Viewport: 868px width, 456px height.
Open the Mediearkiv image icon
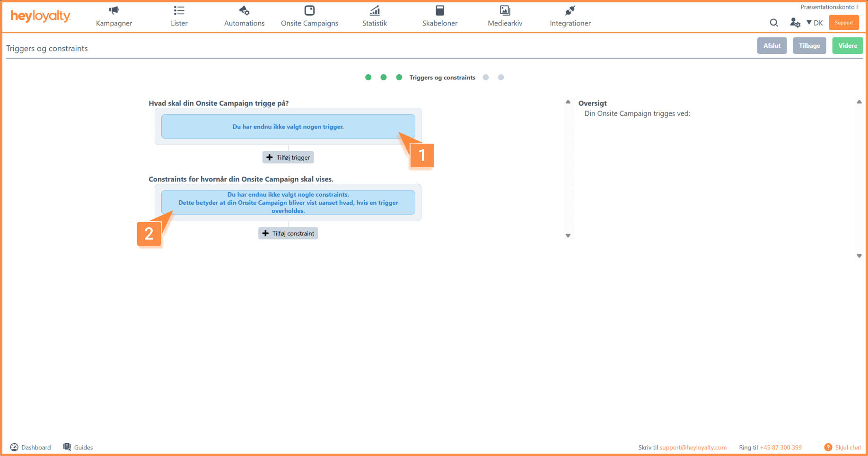point(505,10)
